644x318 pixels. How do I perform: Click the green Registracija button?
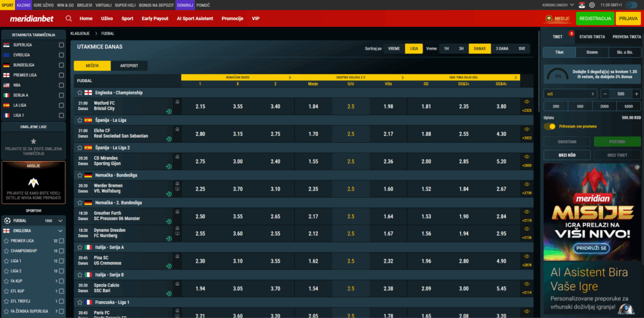tap(594, 19)
